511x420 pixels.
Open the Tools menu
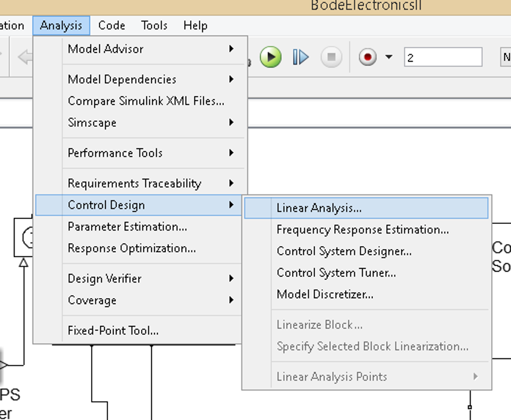pos(154,25)
